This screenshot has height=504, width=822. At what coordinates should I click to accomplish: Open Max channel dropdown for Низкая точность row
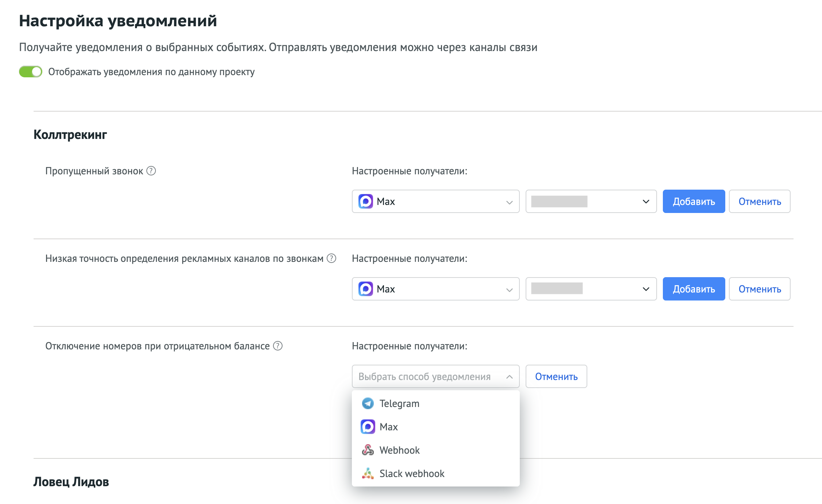pos(435,289)
